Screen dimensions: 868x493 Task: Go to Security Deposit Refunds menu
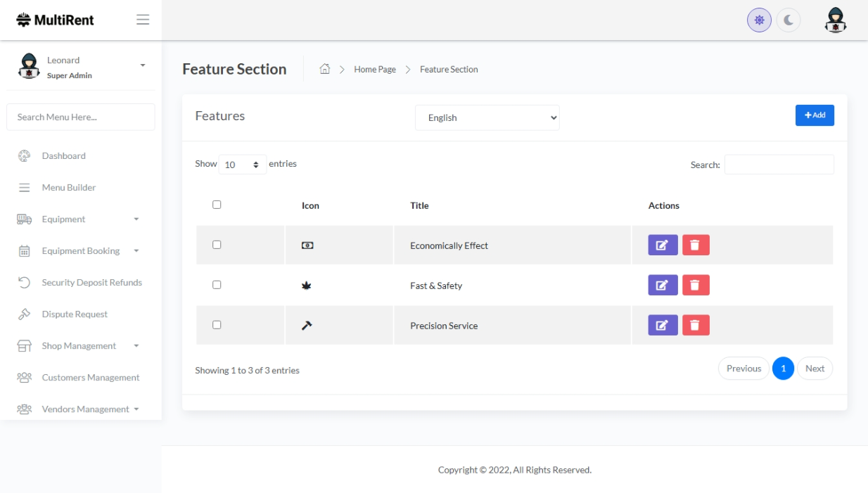[91, 283]
